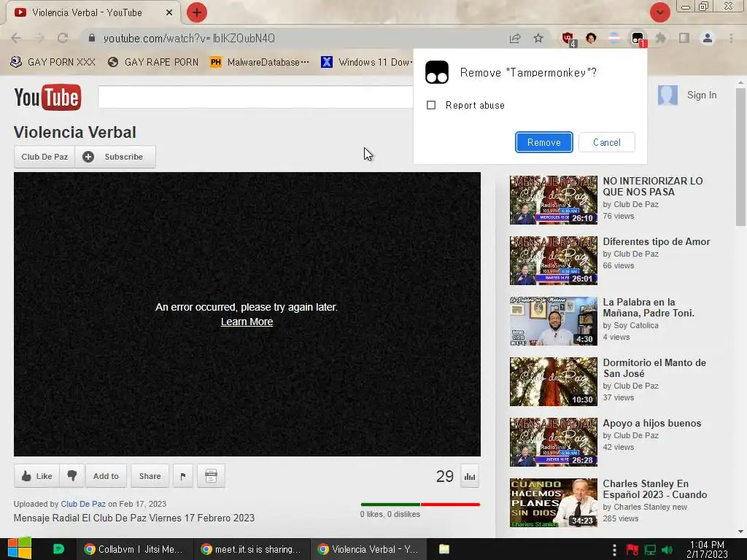Click the red new tab plus button
Screen dimensions: 747x560
pyautogui.click(x=197, y=12)
